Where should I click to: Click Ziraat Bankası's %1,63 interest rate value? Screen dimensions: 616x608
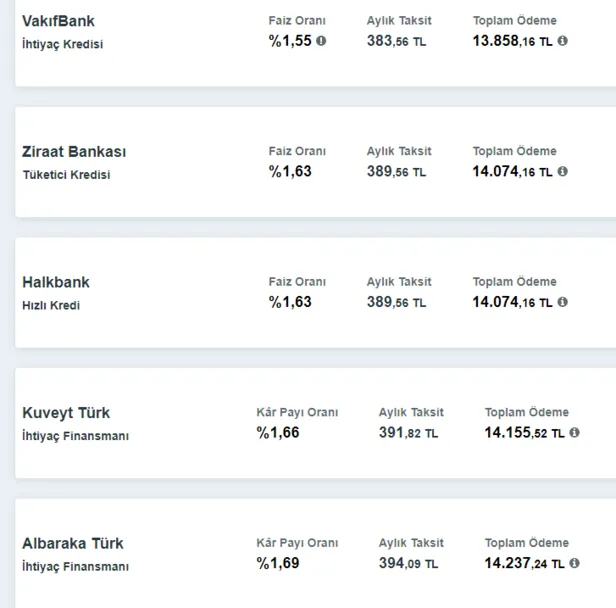point(290,171)
